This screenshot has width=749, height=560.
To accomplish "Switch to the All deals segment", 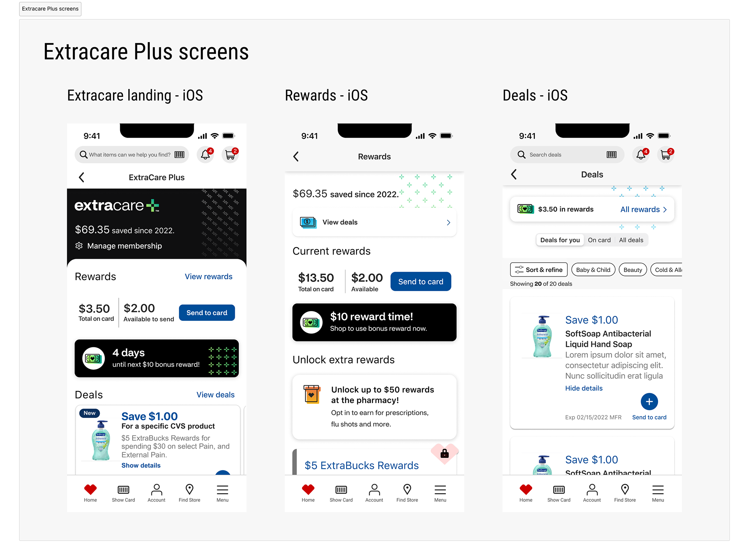I will coord(631,240).
